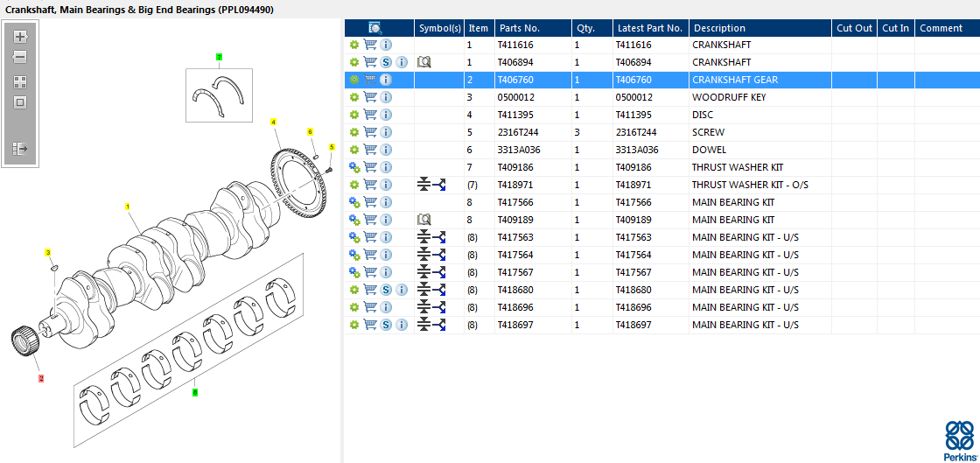
Task: Click the quantity 3 cell for SCREW
Action: coord(591,132)
